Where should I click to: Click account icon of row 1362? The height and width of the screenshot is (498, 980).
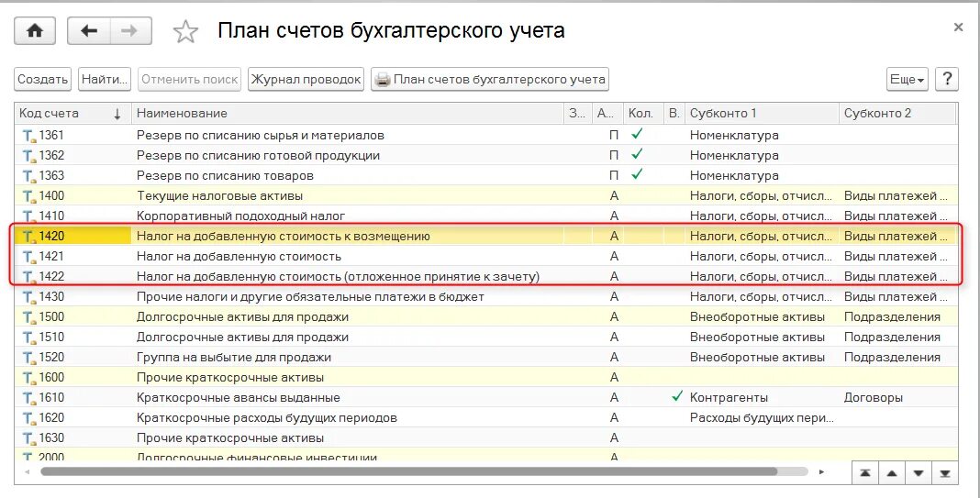(x=28, y=156)
